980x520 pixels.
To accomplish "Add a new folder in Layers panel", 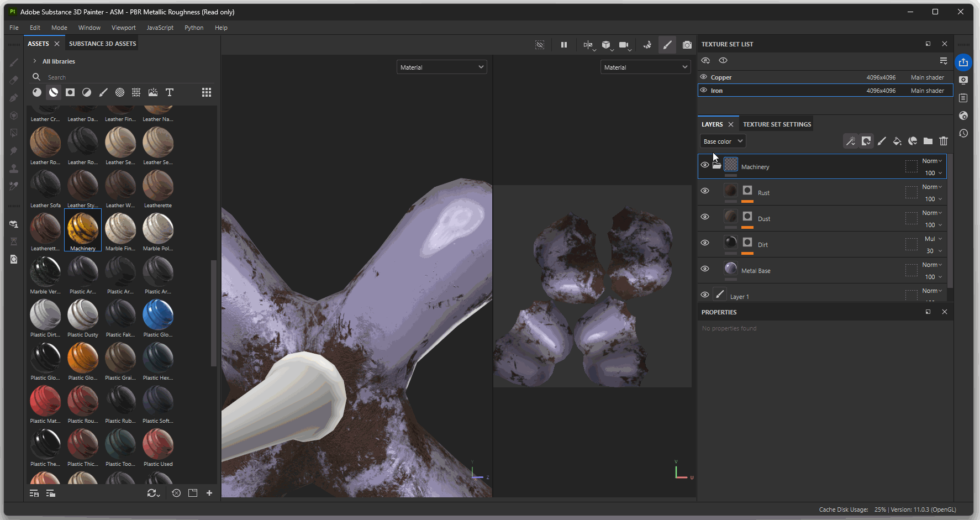I will 928,141.
